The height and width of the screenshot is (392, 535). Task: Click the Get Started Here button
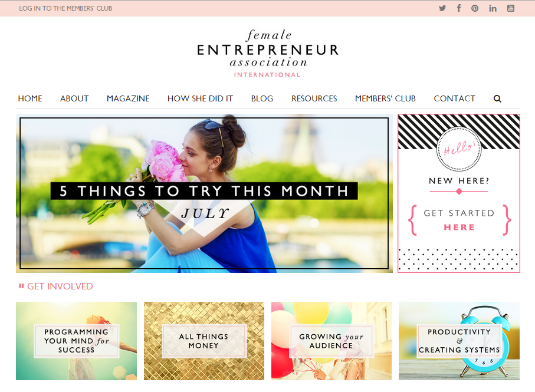(x=459, y=220)
